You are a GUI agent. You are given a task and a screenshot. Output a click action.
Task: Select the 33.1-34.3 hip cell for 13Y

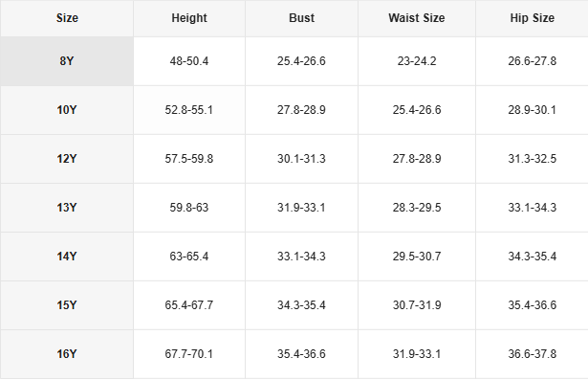tap(533, 208)
